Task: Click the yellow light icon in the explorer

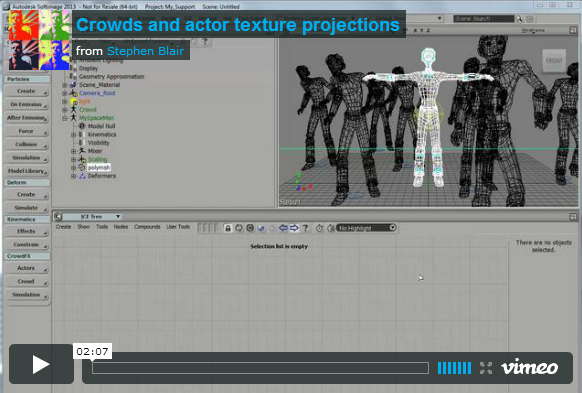Action: (x=74, y=101)
